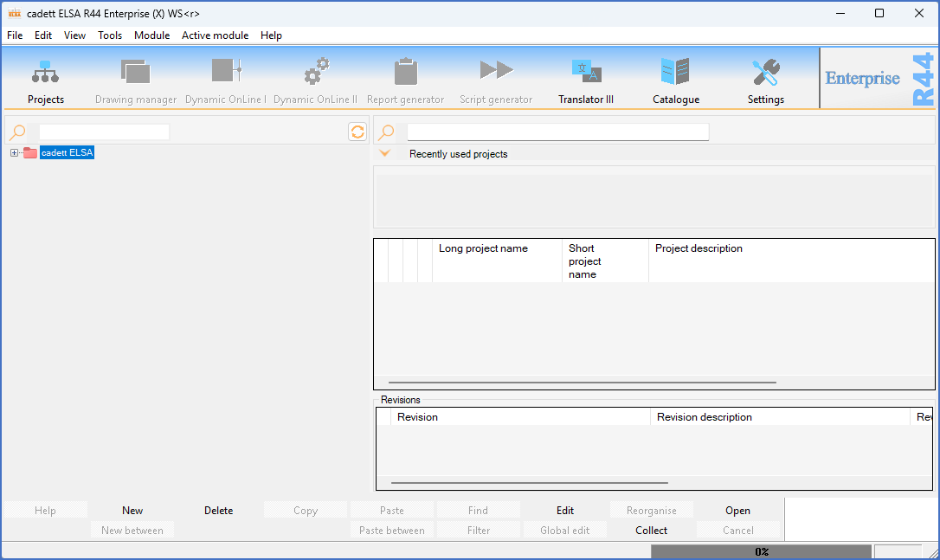Click the orange refresh tree icon
This screenshot has height=560, width=940.
357,132
